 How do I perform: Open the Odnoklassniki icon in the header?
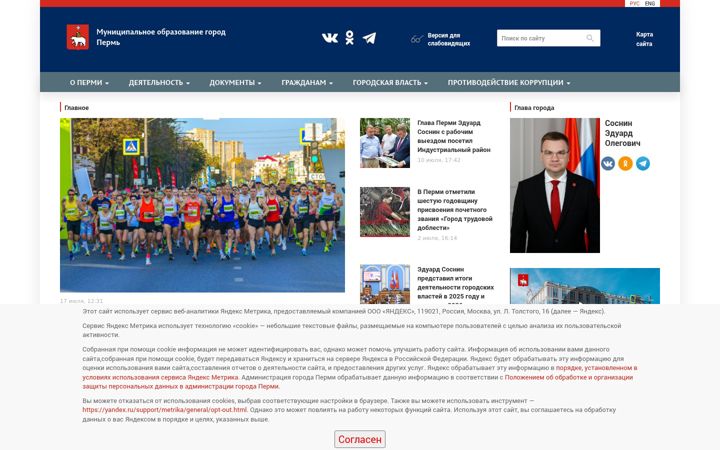coord(349,38)
